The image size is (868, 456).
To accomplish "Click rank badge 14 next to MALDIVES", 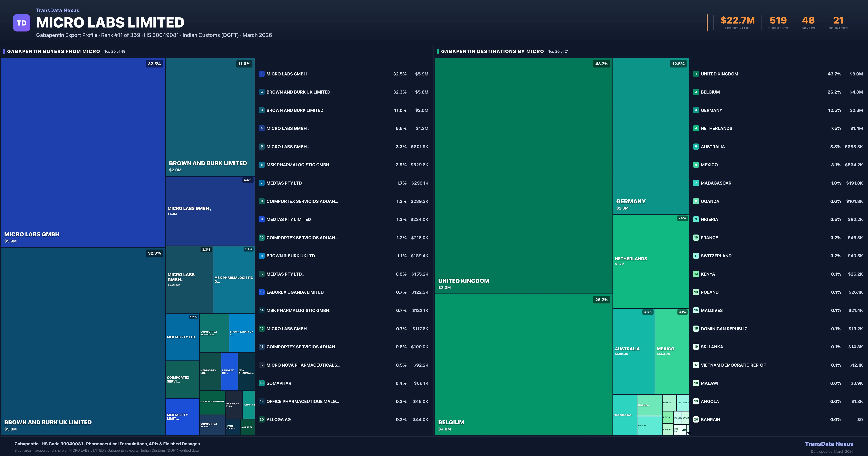I will (695, 310).
